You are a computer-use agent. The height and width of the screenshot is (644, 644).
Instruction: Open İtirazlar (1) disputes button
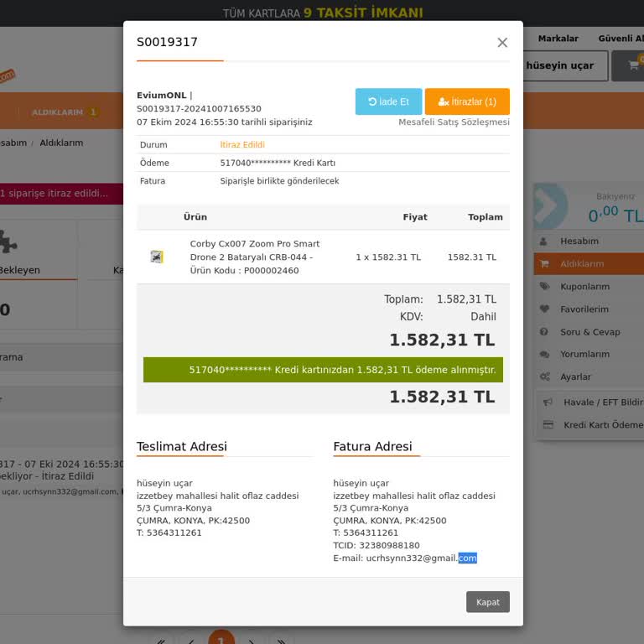(x=467, y=101)
